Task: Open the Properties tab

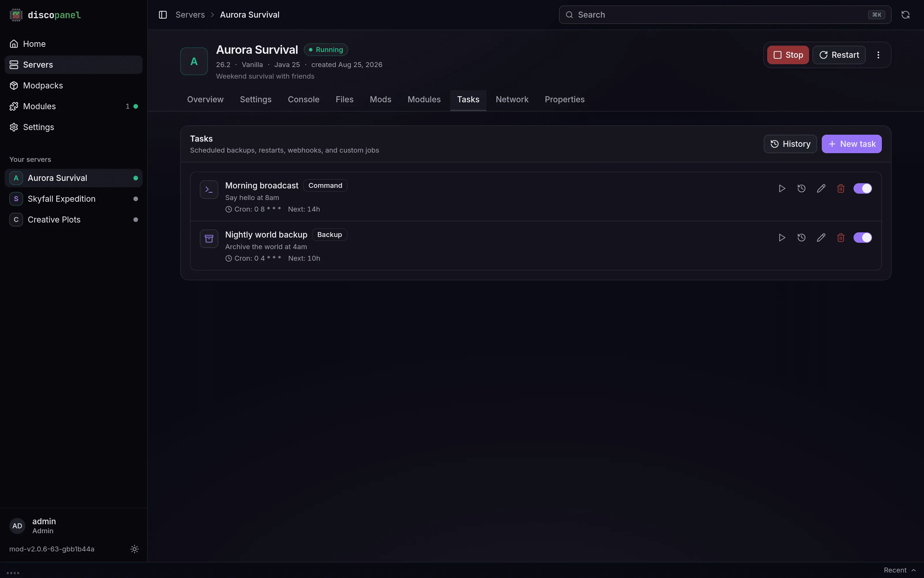Action: (x=564, y=99)
